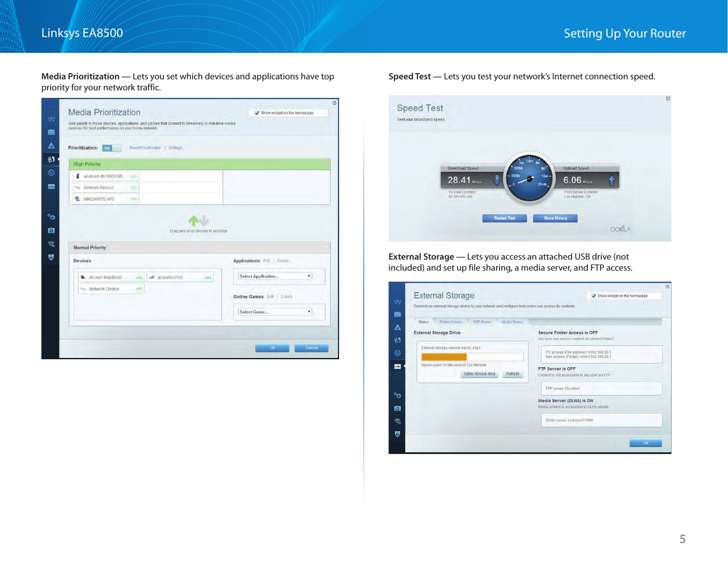This screenshot has width=728, height=562.
Task: Click the orange storage space usage bar
Action: pyautogui.click(x=444, y=357)
